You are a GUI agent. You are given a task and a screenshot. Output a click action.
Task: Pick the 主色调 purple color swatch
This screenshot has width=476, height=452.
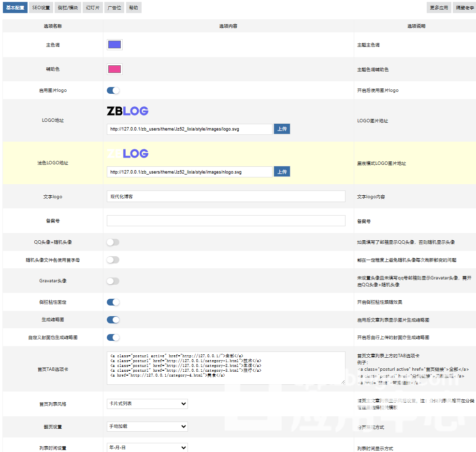[115, 44]
